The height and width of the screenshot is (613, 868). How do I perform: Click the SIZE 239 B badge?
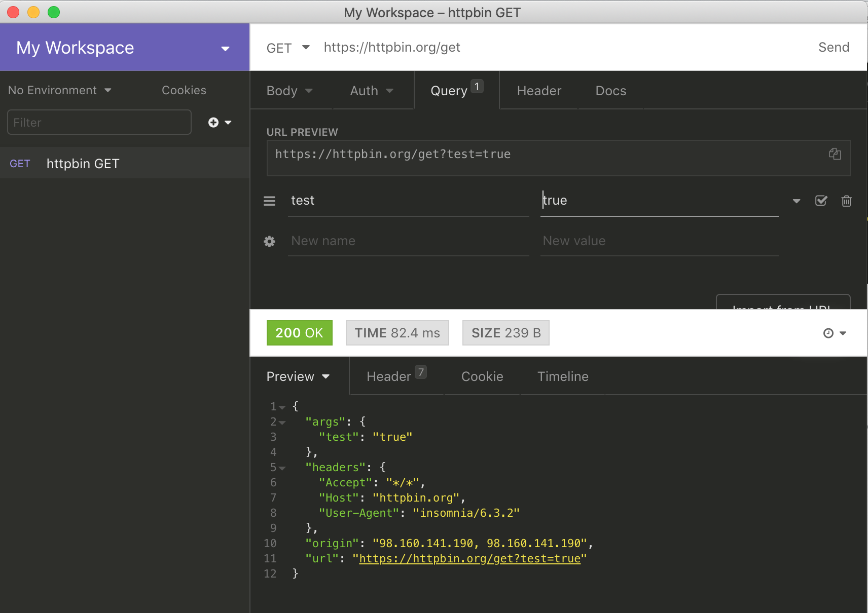[x=505, y=333]
